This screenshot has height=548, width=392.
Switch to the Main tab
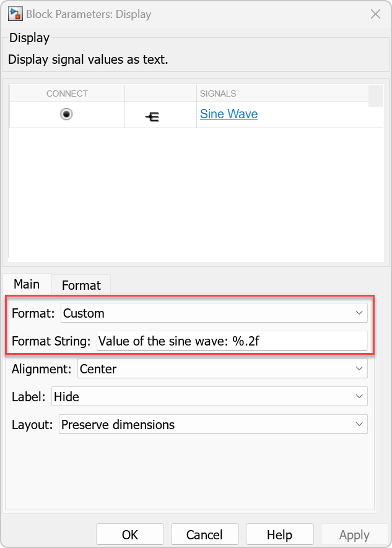(27, 284)
